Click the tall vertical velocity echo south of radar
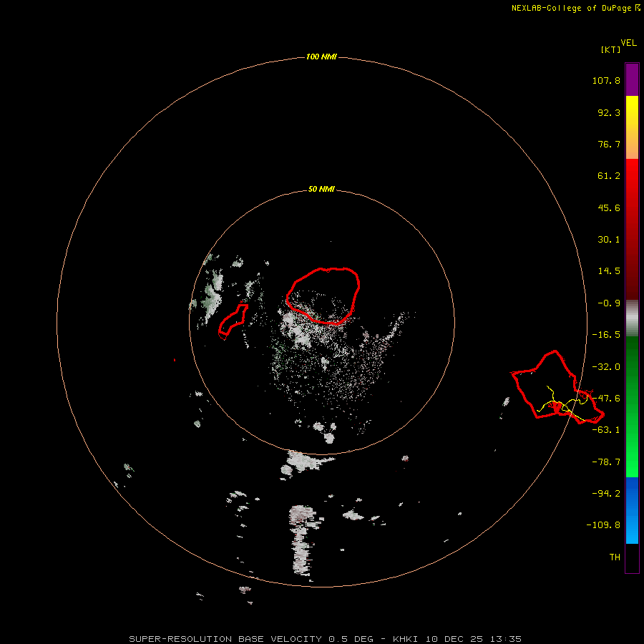This screenshot has width=644, height=644. (x=302, y=540)
